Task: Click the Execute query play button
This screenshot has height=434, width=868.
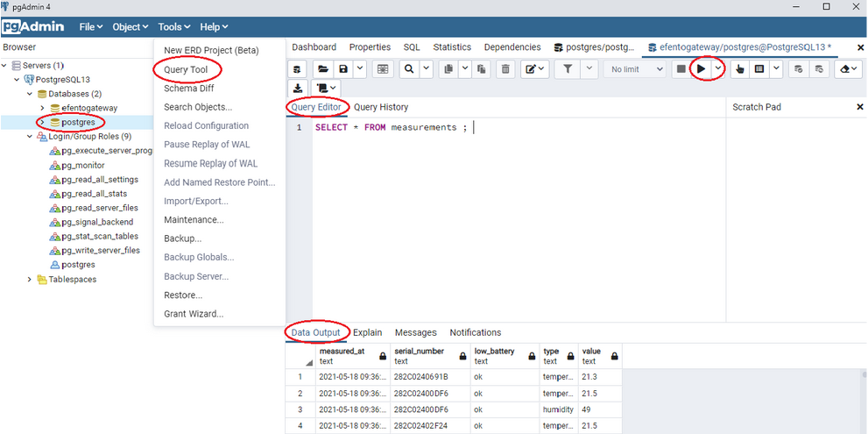Action: click(x=701, y=69)
